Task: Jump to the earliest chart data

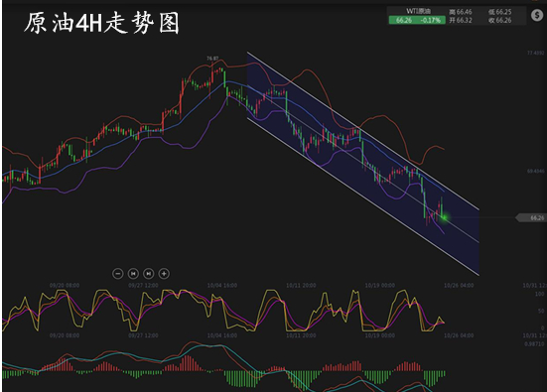Action: pyautogui.click(x=133, y=274)
